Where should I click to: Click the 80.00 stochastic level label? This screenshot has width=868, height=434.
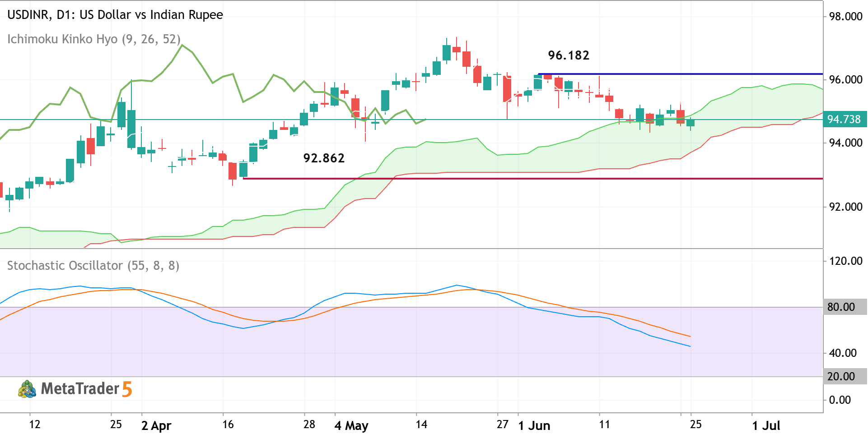point(845,307)
